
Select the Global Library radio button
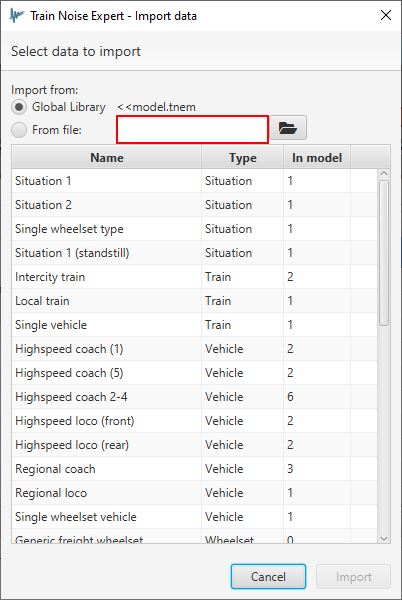(x=18, y=107)
